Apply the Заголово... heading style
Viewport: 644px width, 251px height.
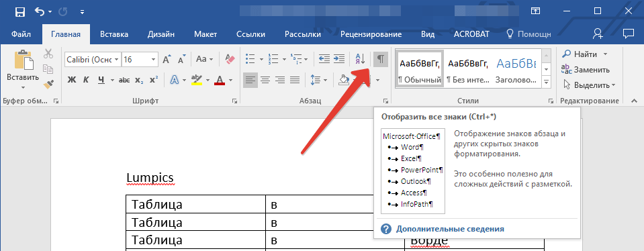pyautogui.click(x=516, y=69)
